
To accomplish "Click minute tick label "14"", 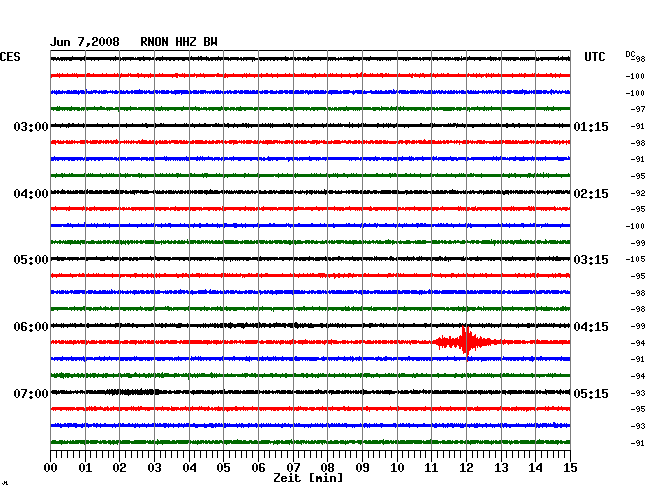I will 535,467.
